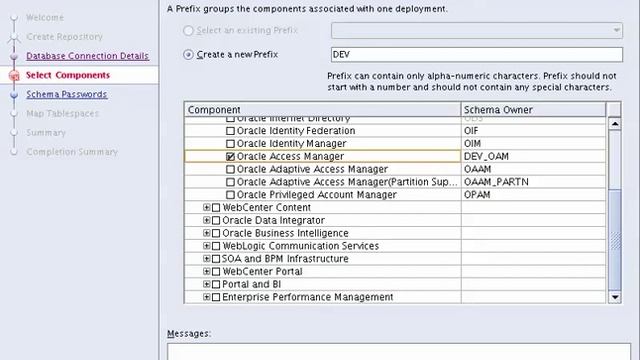Check the SOA and BPM Infrastructure checkbox
640x360 pixels.
point(216,259)
